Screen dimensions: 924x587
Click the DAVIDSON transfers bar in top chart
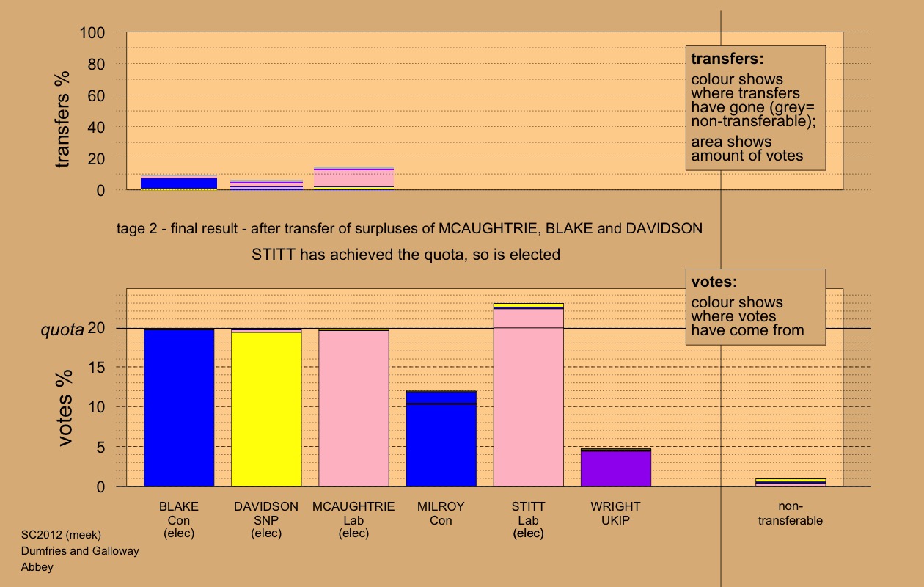coord(266,186)
